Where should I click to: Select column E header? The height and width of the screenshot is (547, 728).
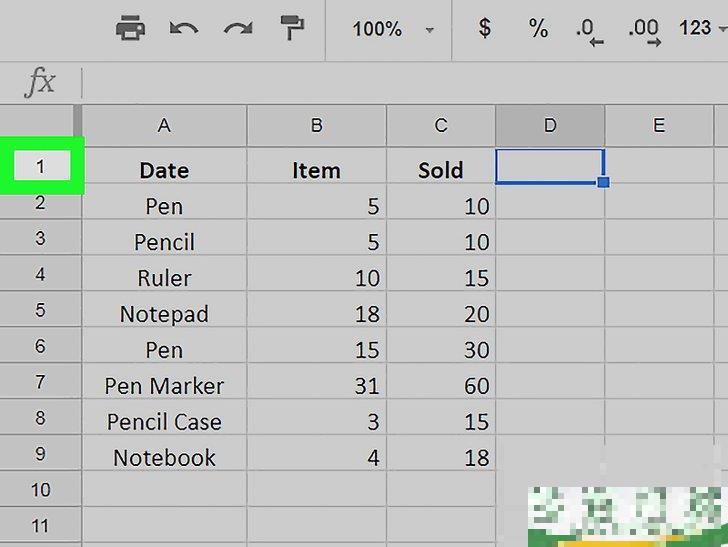[658, 126]
